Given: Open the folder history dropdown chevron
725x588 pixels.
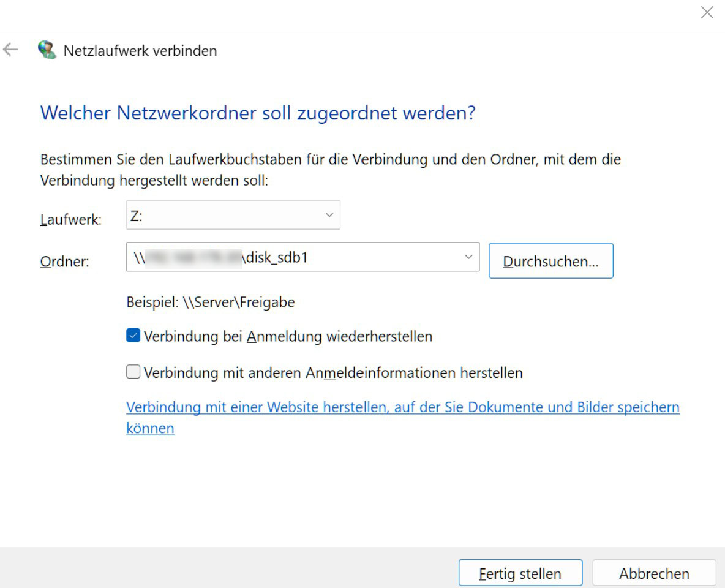Looking at the screenshot, I should [468, 257].
